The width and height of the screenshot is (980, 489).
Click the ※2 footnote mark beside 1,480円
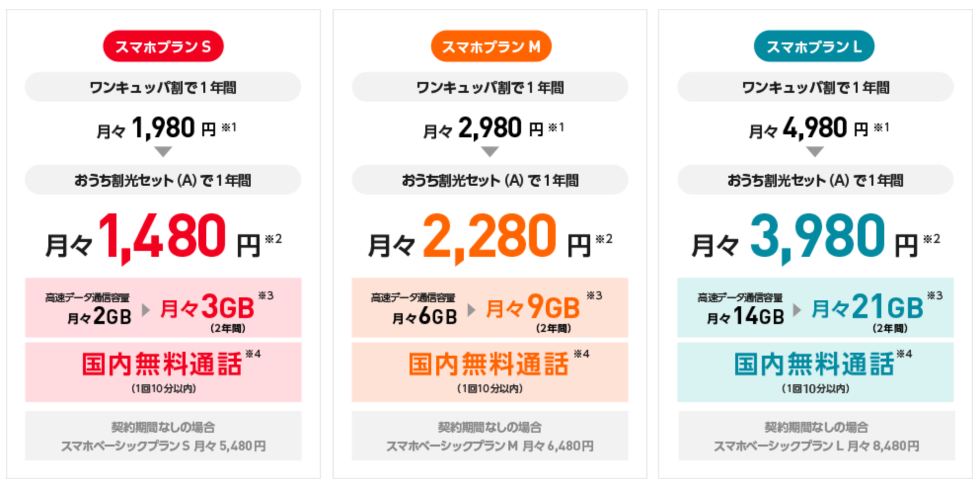[273, 239]
